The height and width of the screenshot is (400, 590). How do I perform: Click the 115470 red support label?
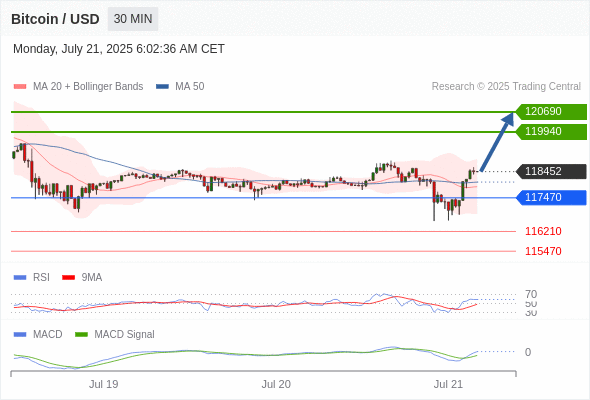(543, 251)
